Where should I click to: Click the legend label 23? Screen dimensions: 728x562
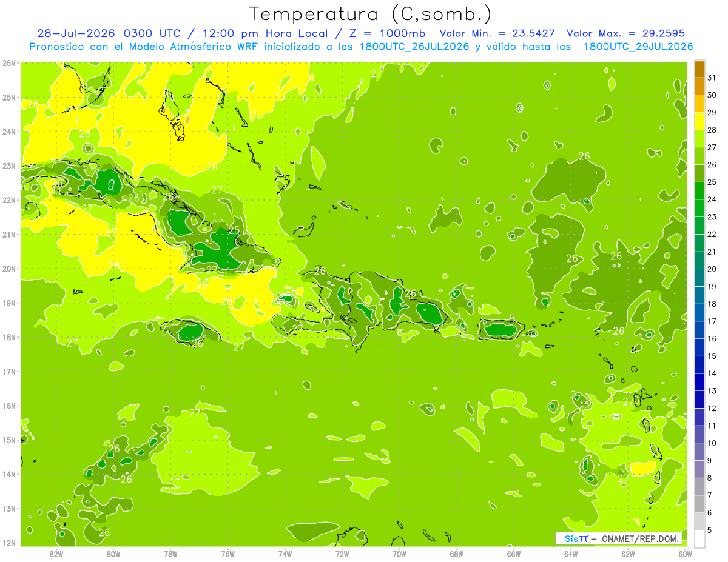(712, 216)
